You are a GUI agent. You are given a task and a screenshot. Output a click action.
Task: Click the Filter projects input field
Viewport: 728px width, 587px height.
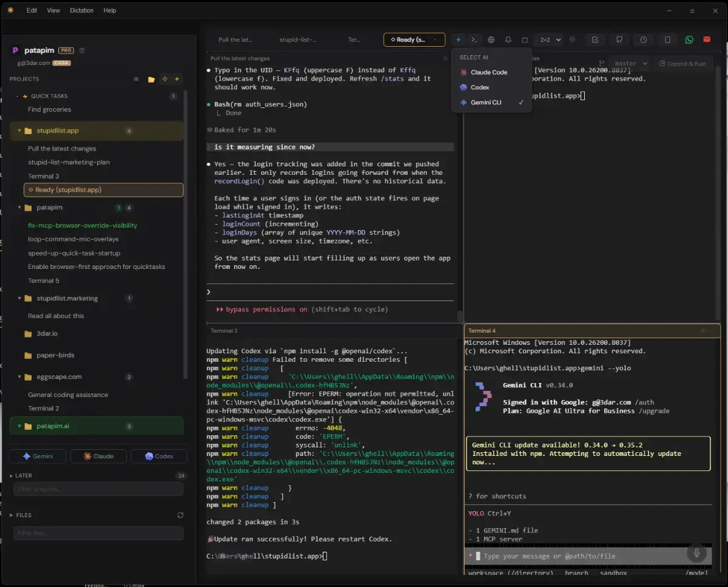(x=98, y=489)
